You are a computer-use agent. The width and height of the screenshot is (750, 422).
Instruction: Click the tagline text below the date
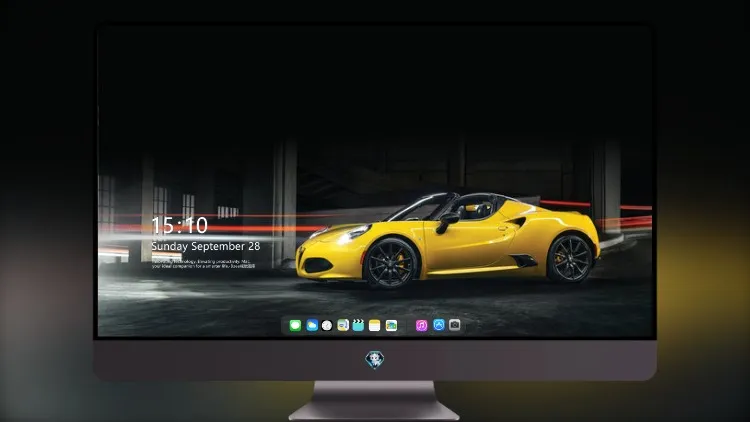203,264
